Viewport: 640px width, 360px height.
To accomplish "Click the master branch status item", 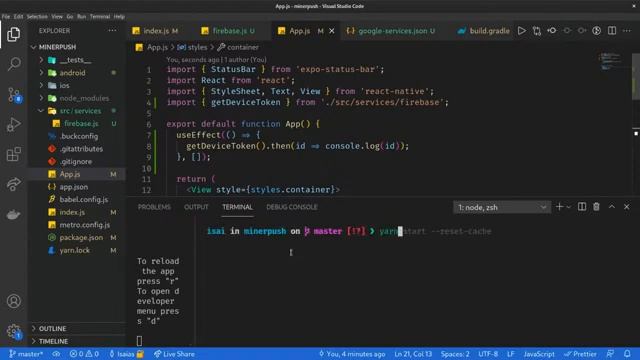I will (x=26, y=354).
